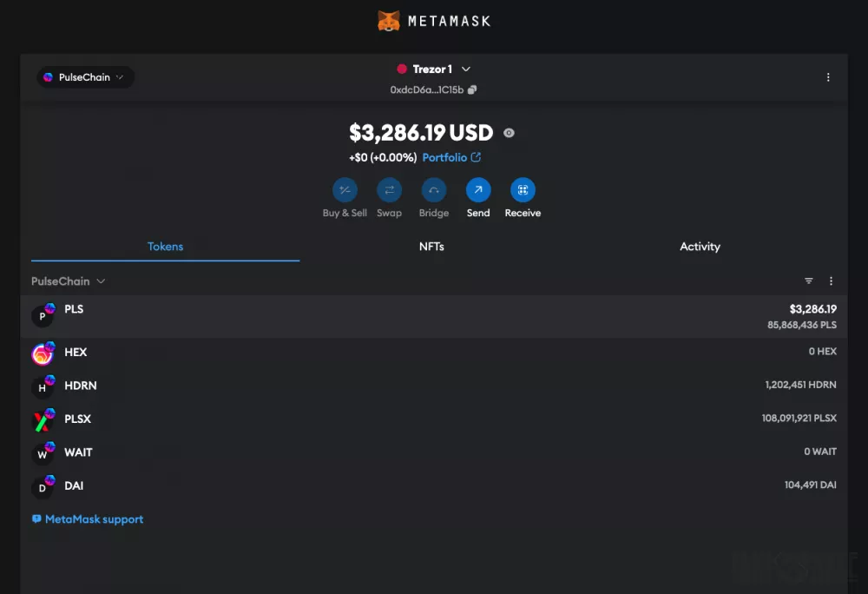Click the Buy & Sell icon
The image size is (868, 594).
pyautogui.click(x=345, y=190)
